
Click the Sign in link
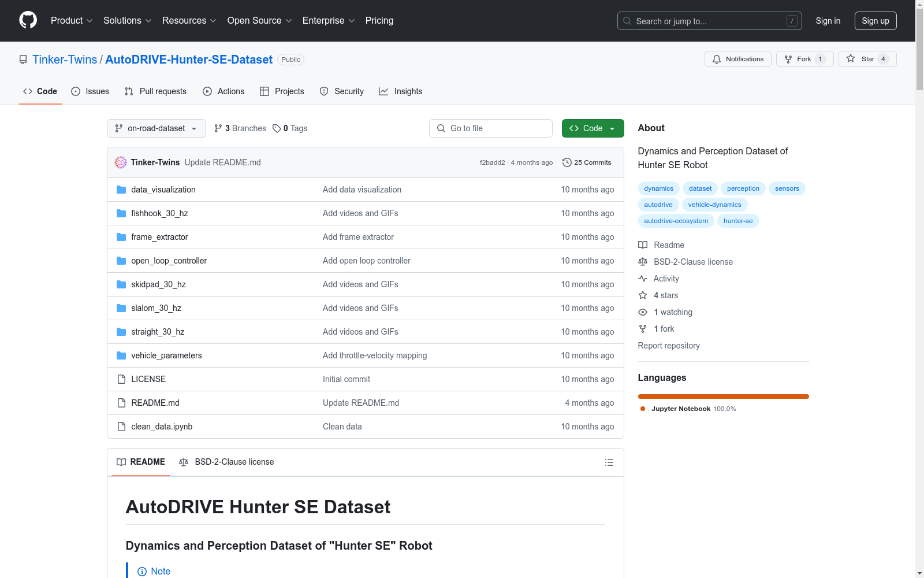pos(828,21)
